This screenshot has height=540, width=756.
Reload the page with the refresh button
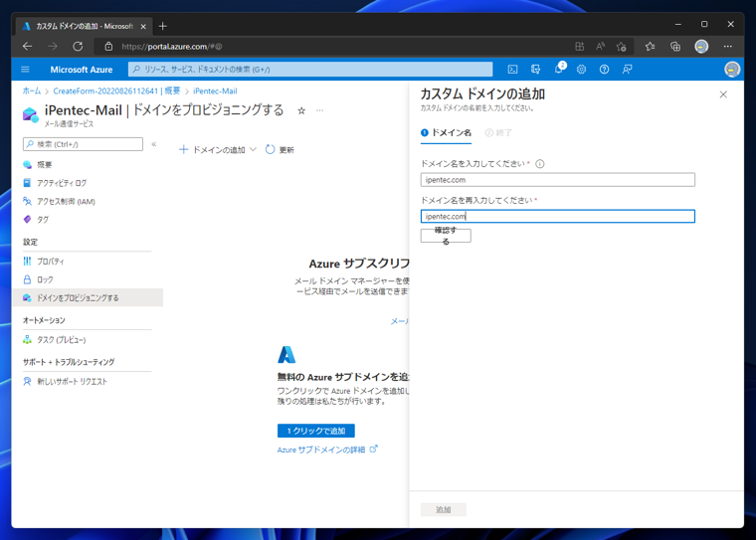tap(78, 47)
